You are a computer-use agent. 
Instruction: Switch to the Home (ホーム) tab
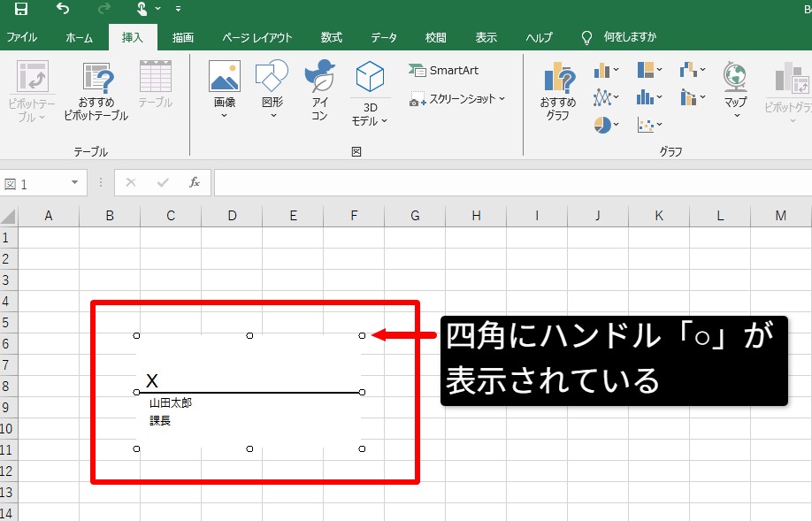coord(79,37)
